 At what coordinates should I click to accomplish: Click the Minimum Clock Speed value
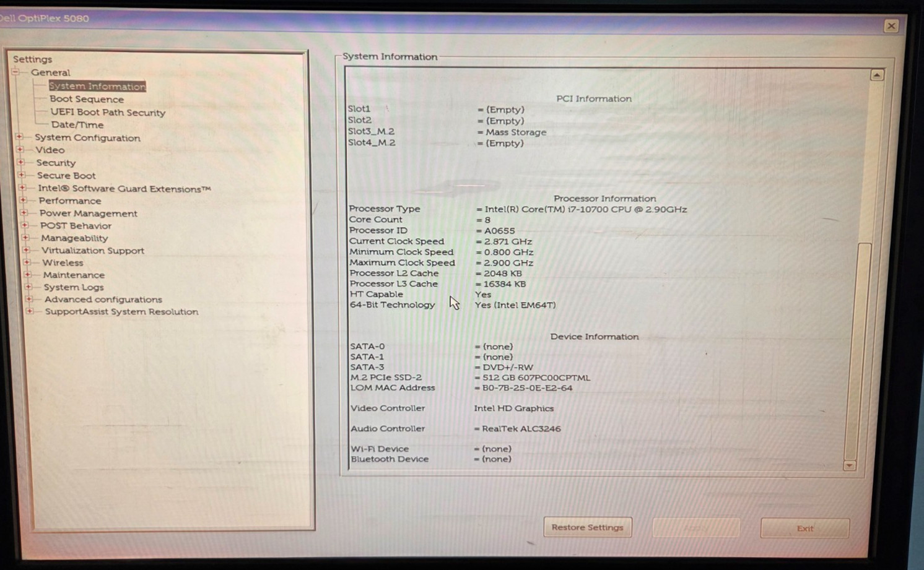pos(508,253)
